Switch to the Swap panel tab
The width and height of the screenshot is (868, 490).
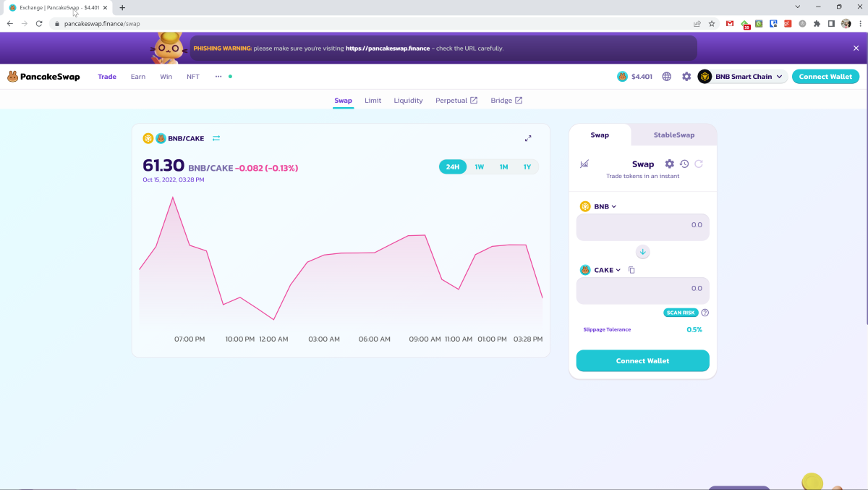pyautogui.click(x=600, y=135)
